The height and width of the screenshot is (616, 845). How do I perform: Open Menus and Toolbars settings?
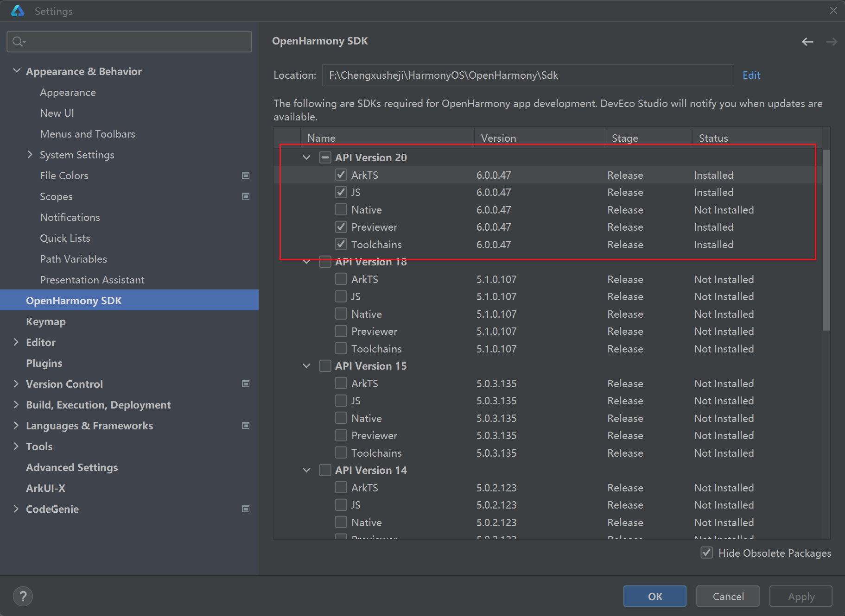pyautogui.click(x=88, y=134)
